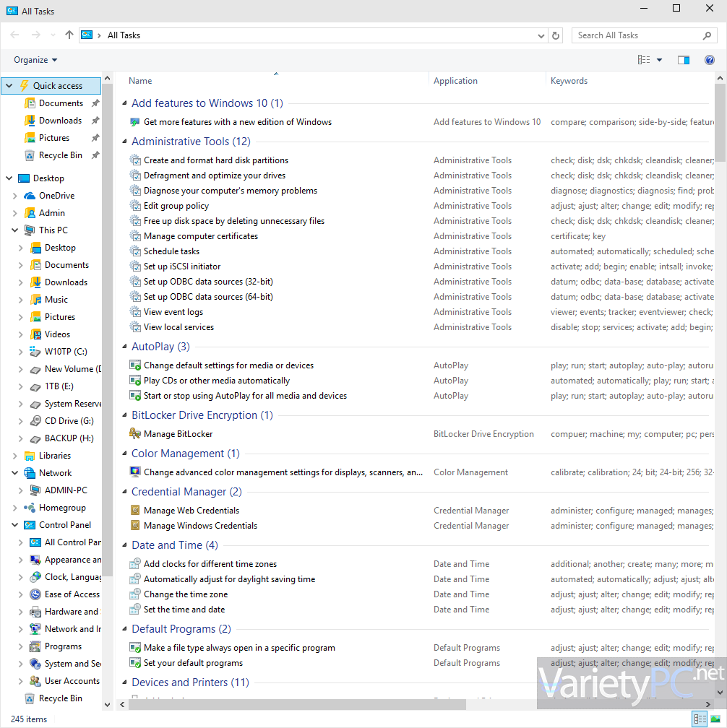Click the up arrow navigation icon
Viewport: 727px width, 728px height.
(x=69, y=35)
